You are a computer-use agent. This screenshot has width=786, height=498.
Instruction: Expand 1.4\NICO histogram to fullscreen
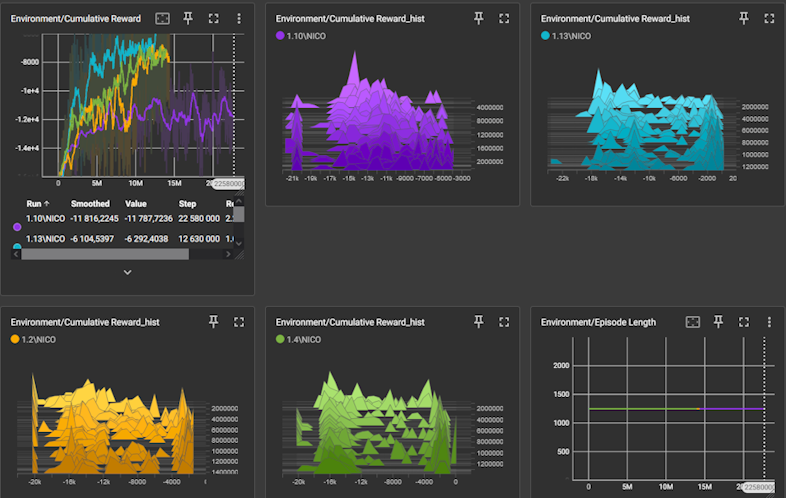(503, 322)
